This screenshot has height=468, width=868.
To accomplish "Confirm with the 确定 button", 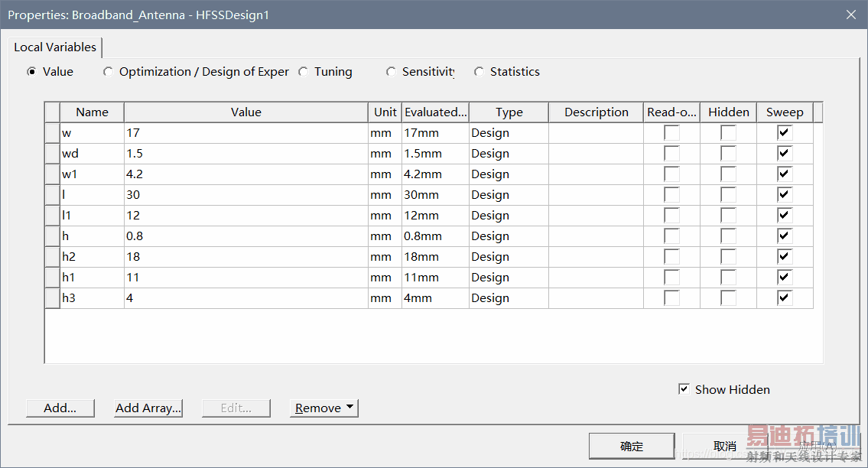I will tap(632, 447).
